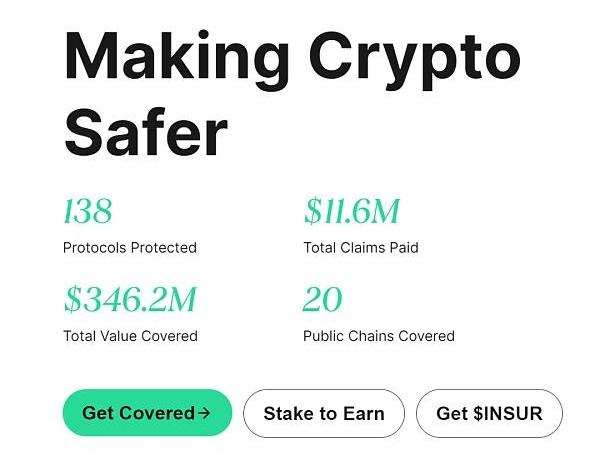Select the Stake to Earn button
The width and height of the screenshot is (600, 455).
coord(324,413)
